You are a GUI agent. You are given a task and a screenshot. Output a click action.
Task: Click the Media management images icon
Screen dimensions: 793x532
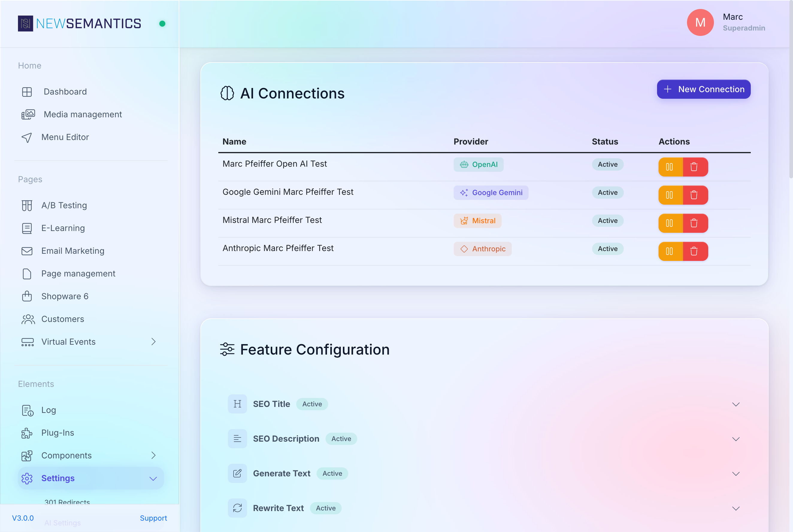(x=28, y=114)
